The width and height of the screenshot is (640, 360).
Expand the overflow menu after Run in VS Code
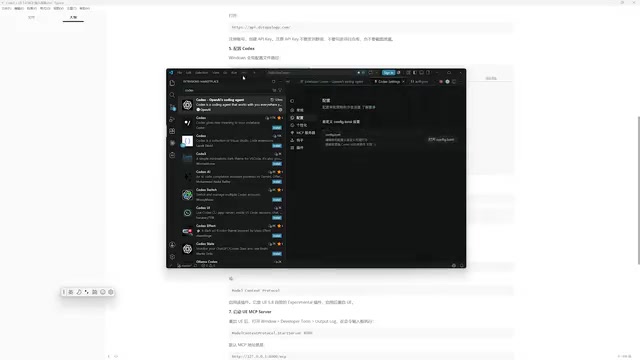pos(244,73)
